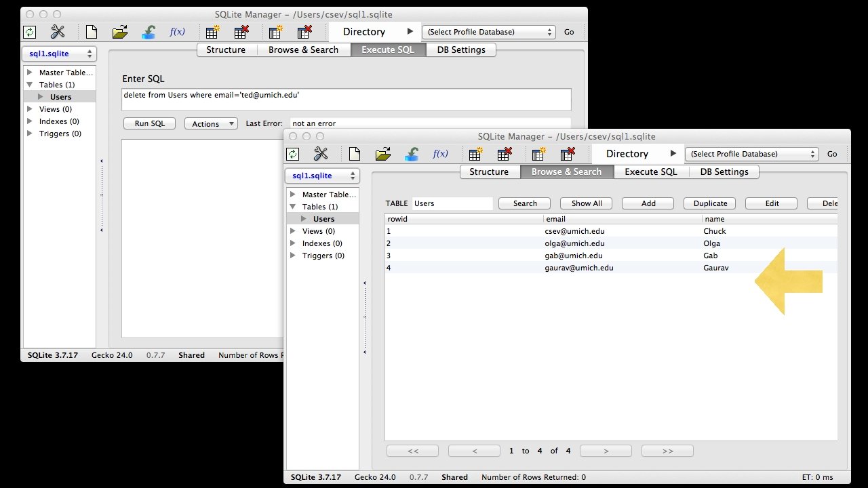Open the Actions dropdown in back window
868x488 pixels.
point(211,123)
